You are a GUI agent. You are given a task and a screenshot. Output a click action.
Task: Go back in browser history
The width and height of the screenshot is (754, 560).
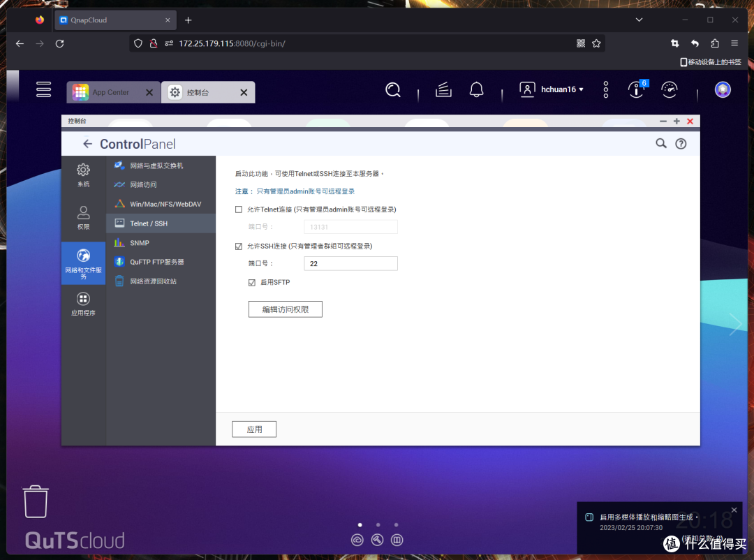coord(20,44)
